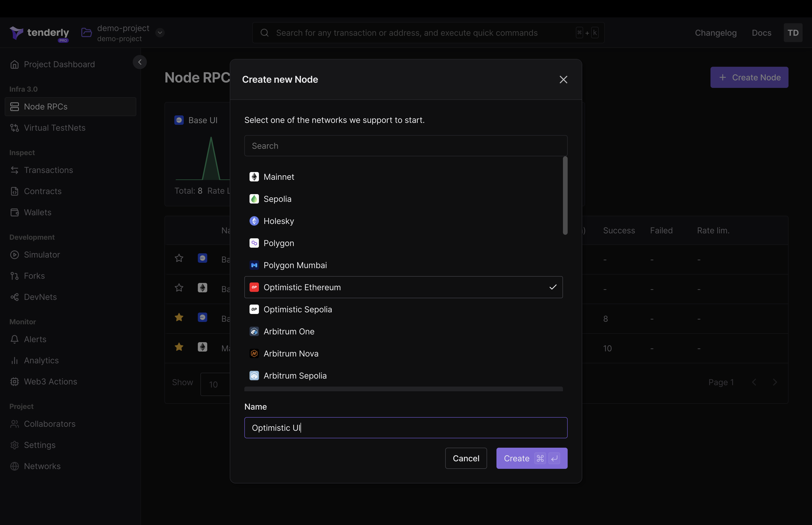Click the Base UI chart card icon

click(179, 120)
